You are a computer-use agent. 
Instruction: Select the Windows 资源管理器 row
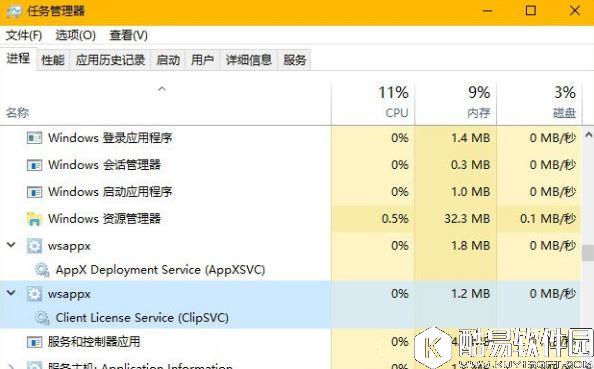[291, 219]
